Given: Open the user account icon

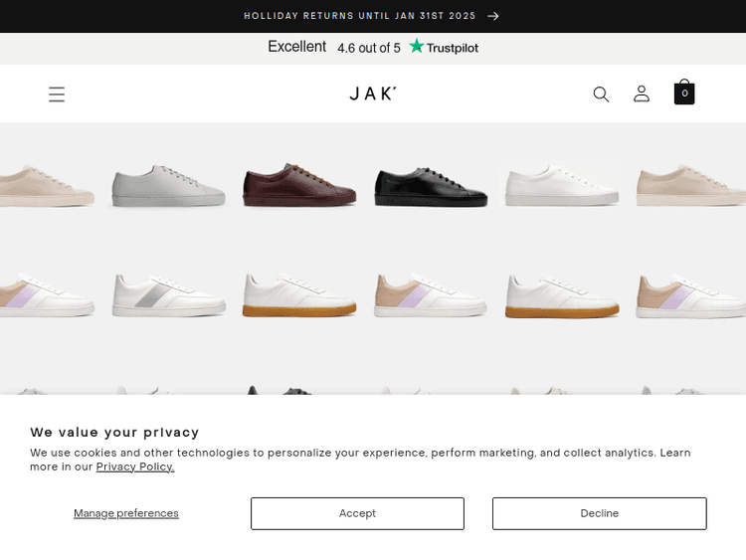Looking at the screenshot, I should (x=642, y=93).
